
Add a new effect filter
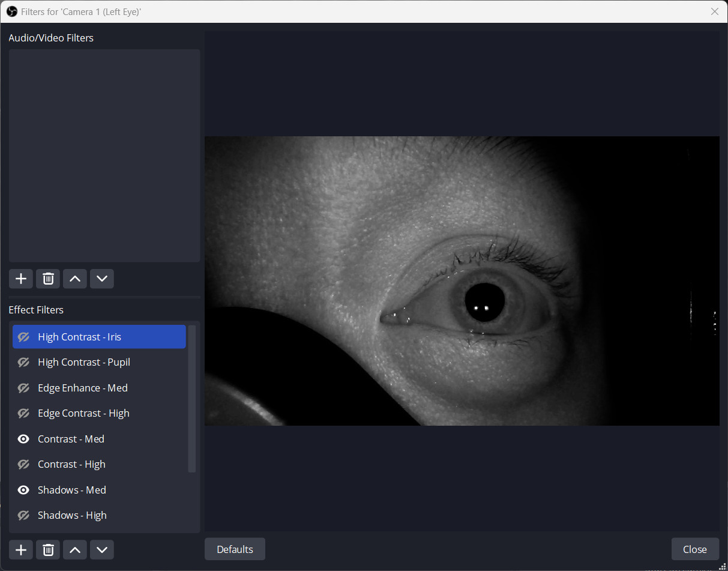pyautogui.click(x=20, y=549)
